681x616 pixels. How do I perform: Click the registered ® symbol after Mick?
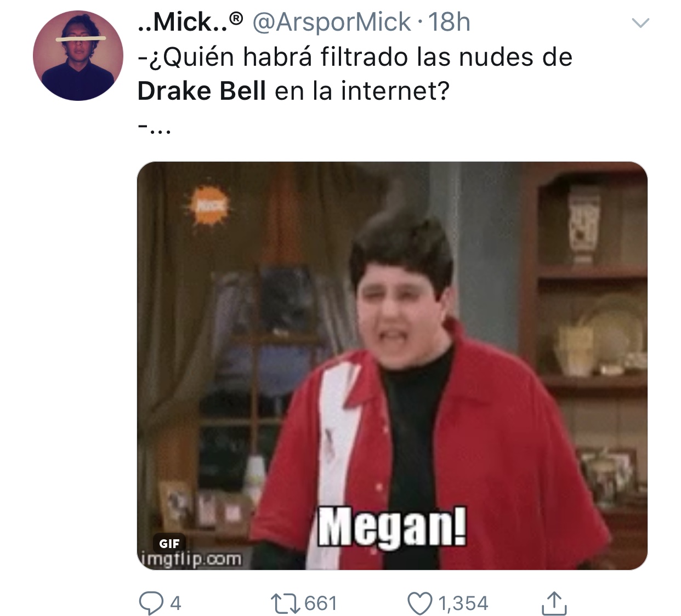(236, 19)
